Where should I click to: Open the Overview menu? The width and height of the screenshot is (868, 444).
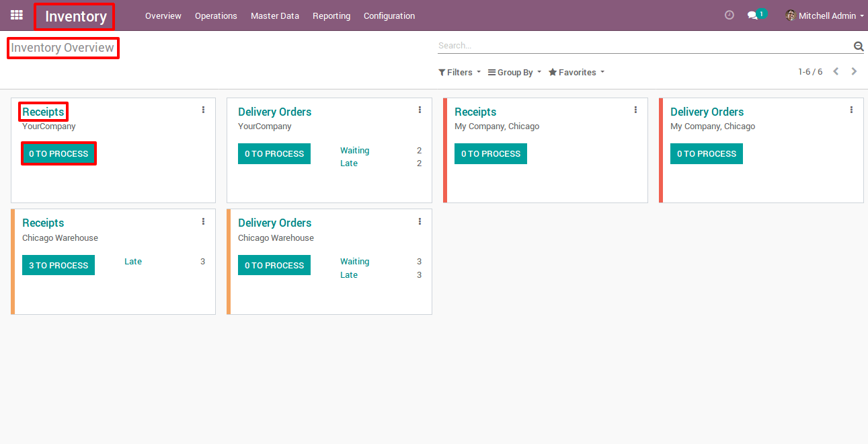pos(163,15)
